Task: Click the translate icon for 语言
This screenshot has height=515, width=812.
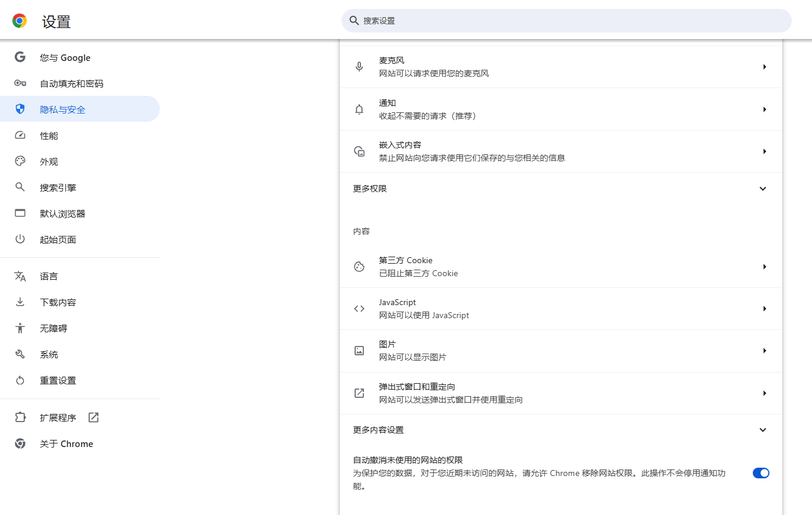Action: (20, 276)
